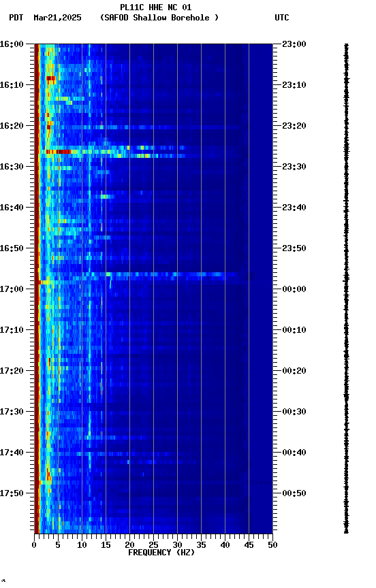Click the 00:20 UTC time label
376x588 pixels.
click(294, 371)
